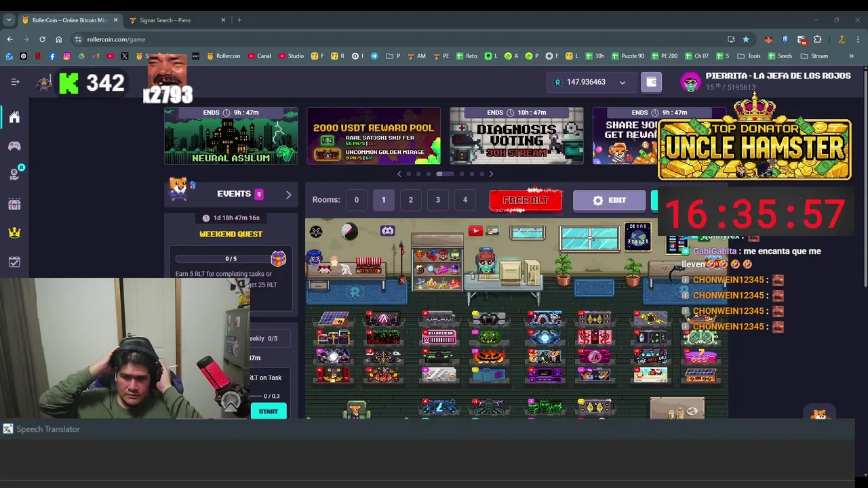Image resolution: width=868 pixels, height=488 pixels.
Task: Open the Diagnosis Voting banner
Action: (516, 136)
